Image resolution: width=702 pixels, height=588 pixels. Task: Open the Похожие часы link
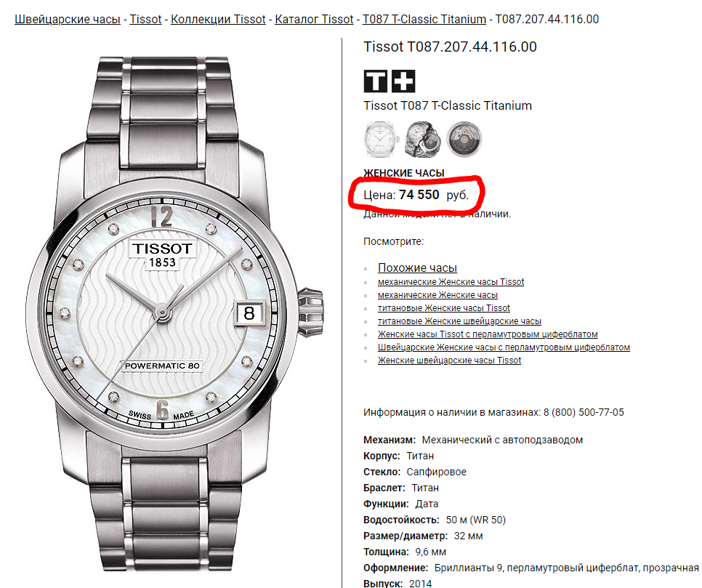tap(417, 267)
